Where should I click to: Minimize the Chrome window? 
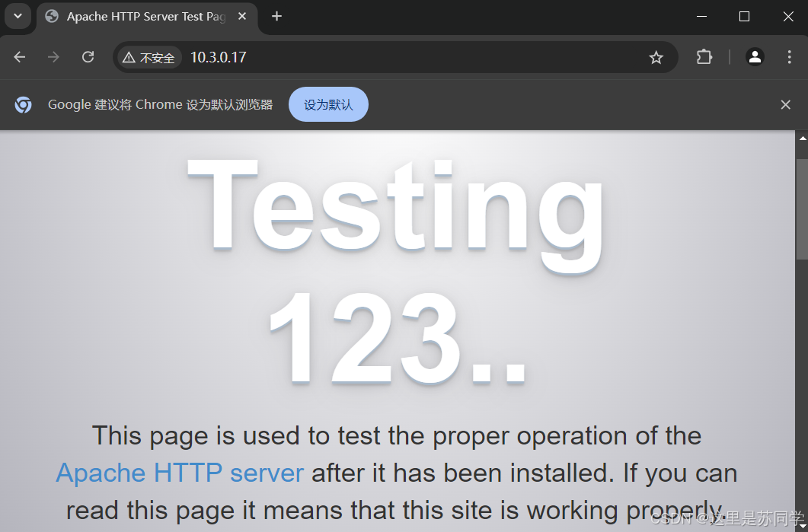tap(701, 17)
